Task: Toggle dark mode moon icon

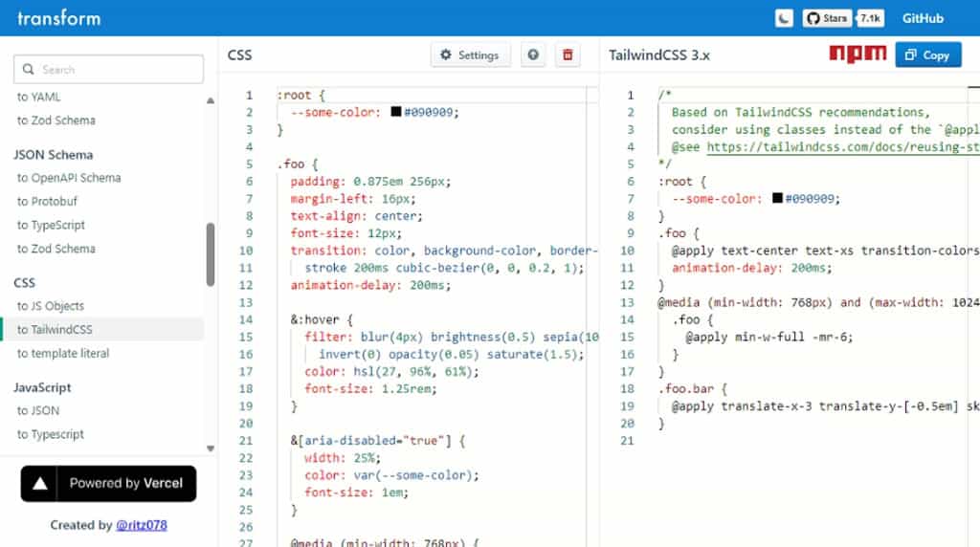Action: tap(784, 18)
